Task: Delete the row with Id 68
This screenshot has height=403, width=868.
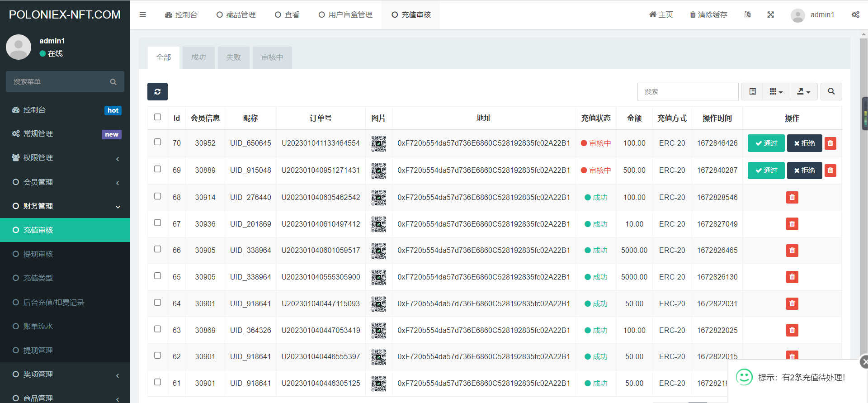Action: pos(792,197)
